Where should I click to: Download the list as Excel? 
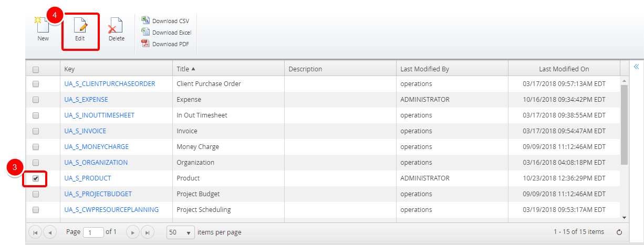[x=167, y=33]
